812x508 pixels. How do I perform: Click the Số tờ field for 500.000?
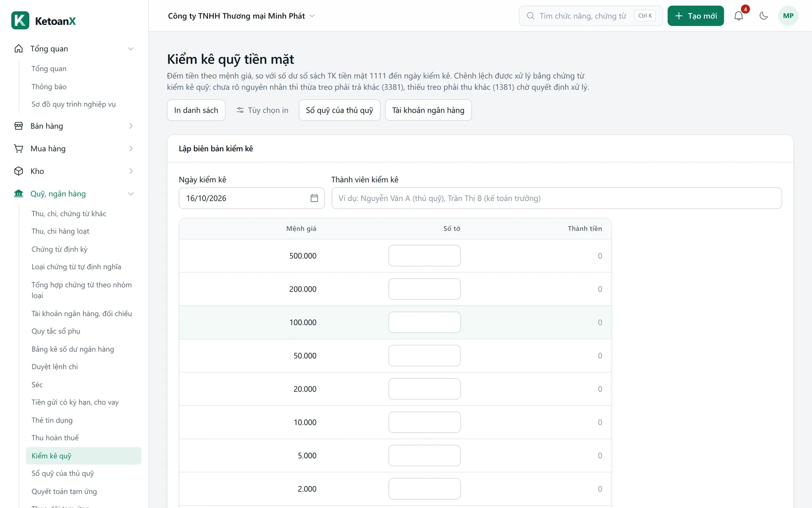point(425,256)
